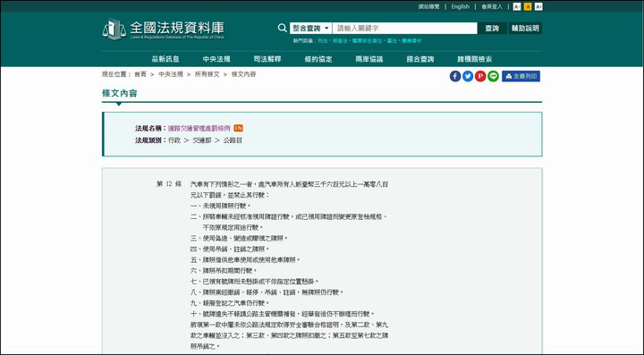Screen dimensions: 644x355
Task: Open the 司法解釋 menu
Action: tap(267, 59)
